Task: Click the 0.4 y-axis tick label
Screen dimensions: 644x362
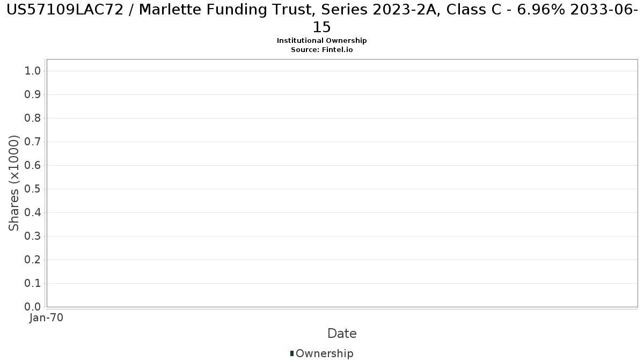Action: 33,212
